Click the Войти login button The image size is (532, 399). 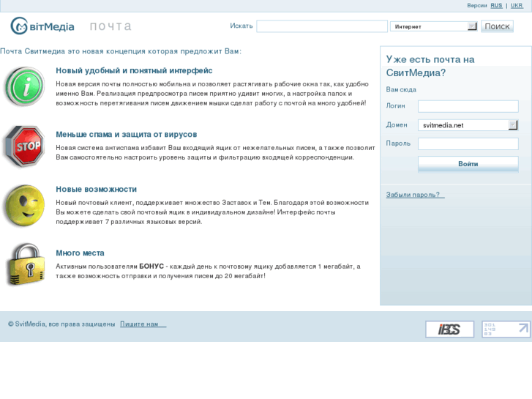pos(468,164)
